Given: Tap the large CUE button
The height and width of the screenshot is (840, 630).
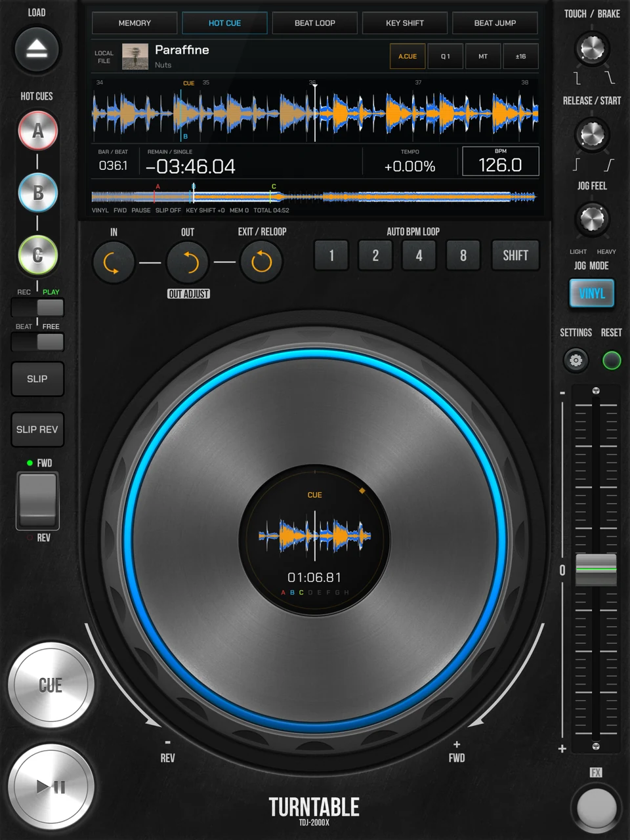Looking at the screenshot, I should [51, 685].
